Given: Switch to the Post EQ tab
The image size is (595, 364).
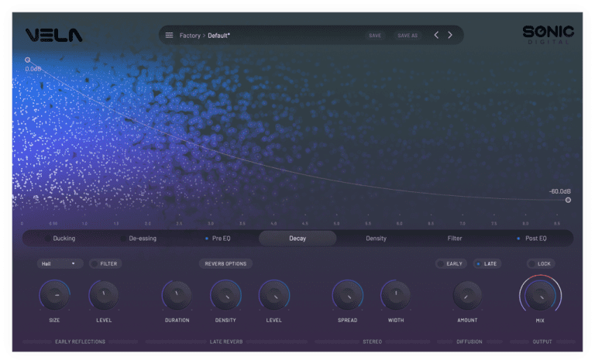Looking at the screenshot, I should [536, 239].
